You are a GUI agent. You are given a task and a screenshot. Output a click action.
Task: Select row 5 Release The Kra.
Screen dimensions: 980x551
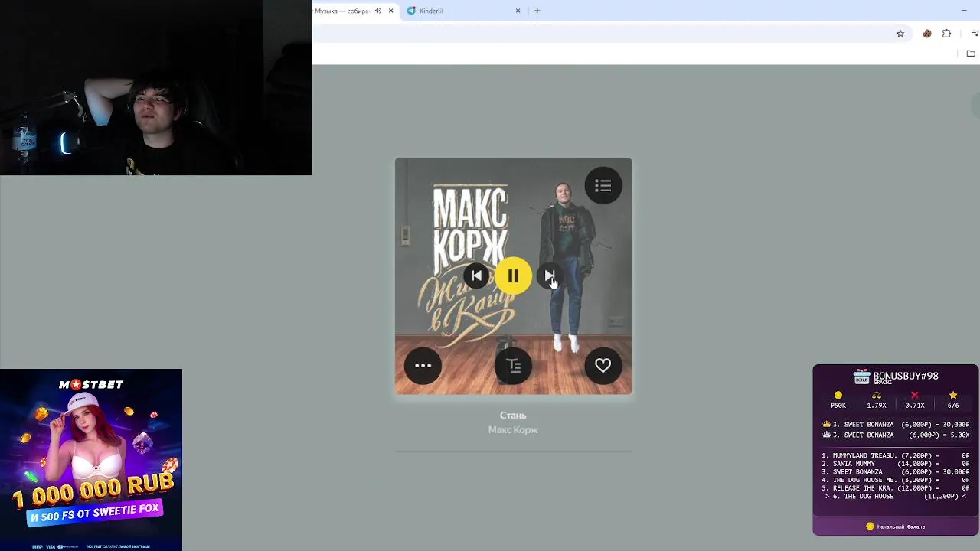click(896, 488)
